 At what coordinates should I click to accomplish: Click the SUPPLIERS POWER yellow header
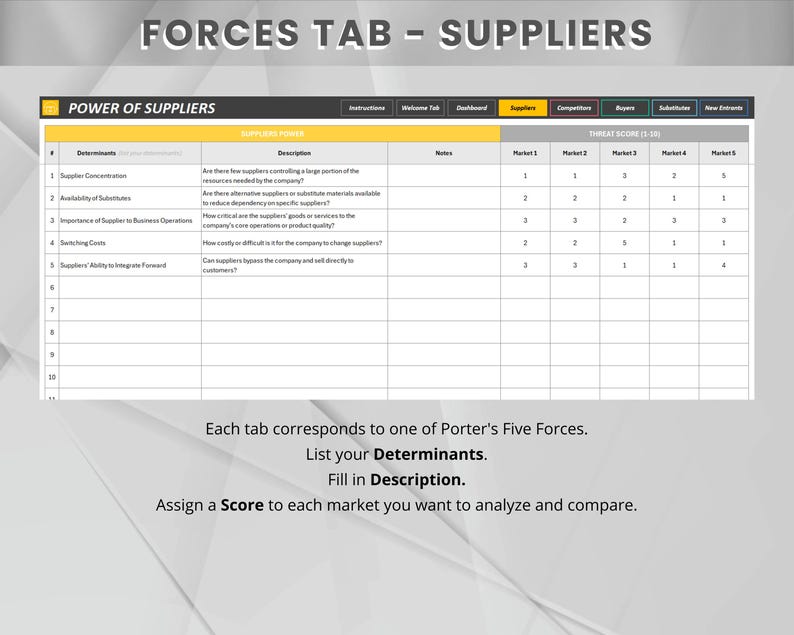pos(272,134)
